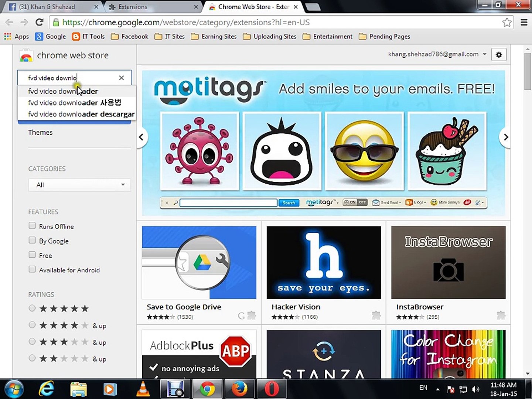
Task: Select 'fvd video downloader descargar' suggestion
Action: click(77, 114)
